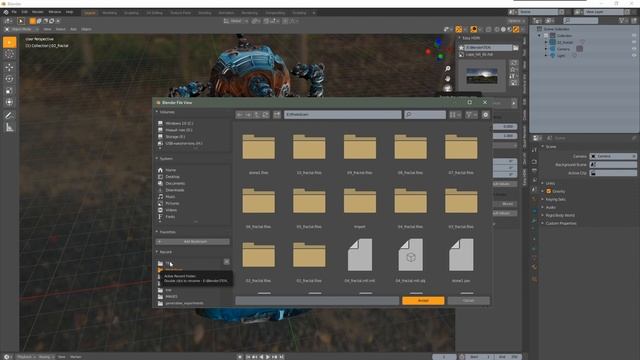Toggle visibility eye of 02_fractal in outliner
Viewport: 640px width, 360px height.
click(x=634, y=42)
